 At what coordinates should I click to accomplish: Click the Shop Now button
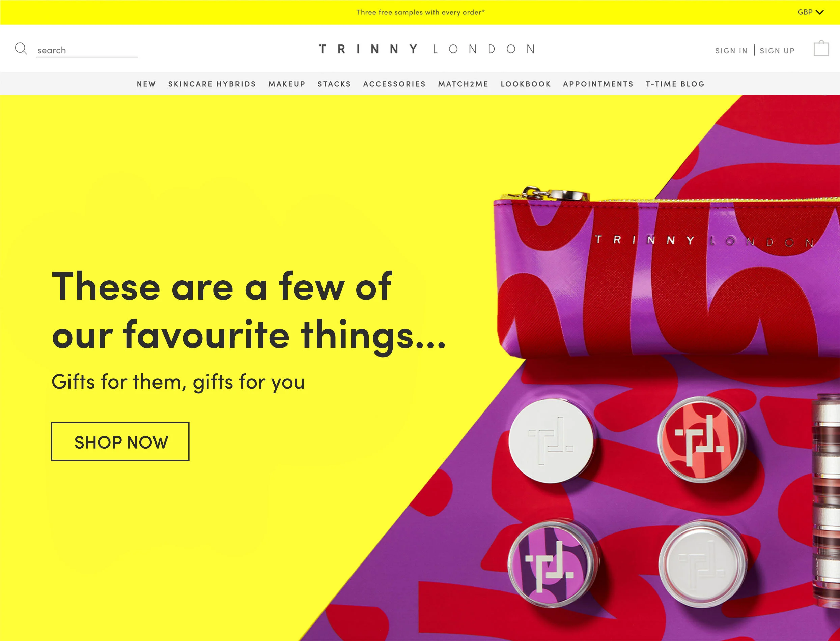(120, 441)
